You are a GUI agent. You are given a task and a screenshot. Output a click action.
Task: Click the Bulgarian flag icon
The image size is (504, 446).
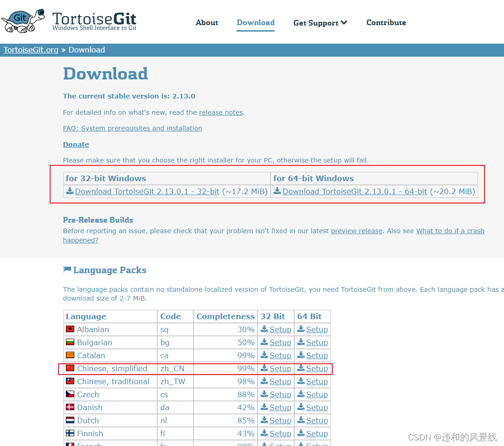point(70,342)
